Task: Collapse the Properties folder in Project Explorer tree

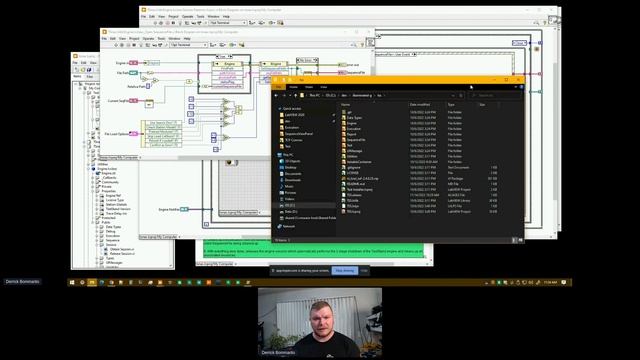Action: 93,191
